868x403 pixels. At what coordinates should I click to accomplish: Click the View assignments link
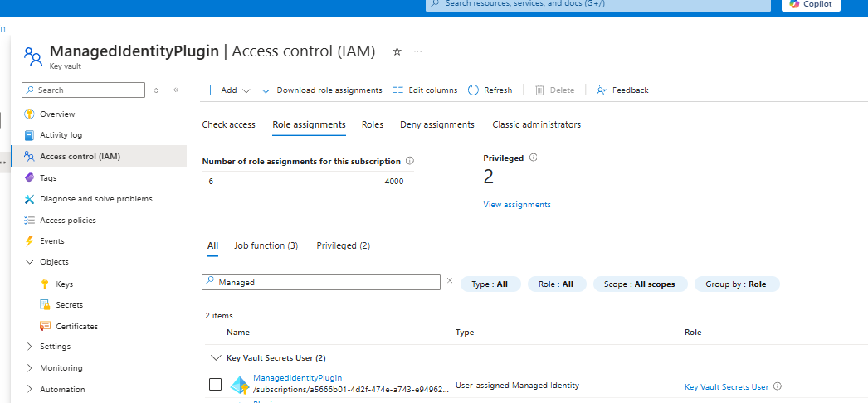(517, 205)
